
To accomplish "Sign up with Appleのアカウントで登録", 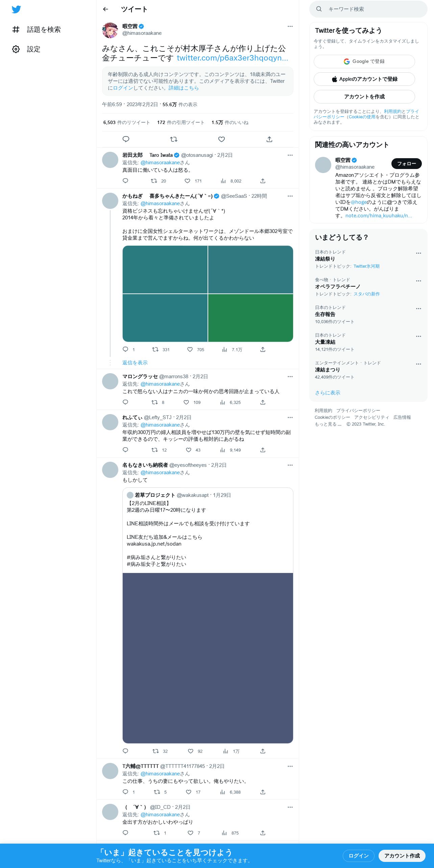I will tap(364, 79).
